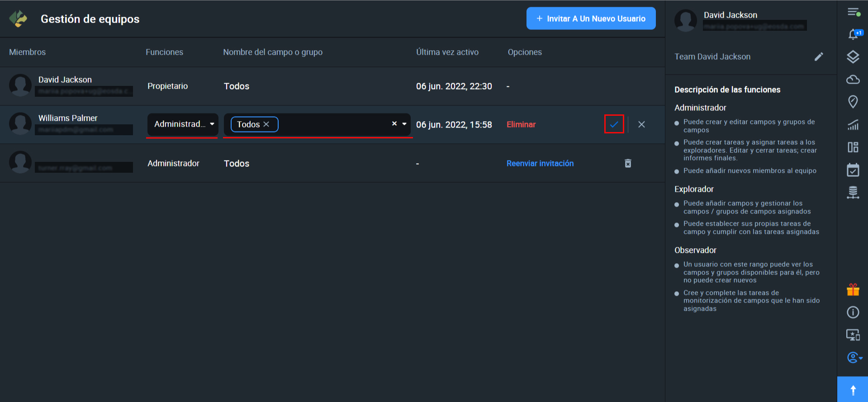Image resolution: width=868 pixels, height=402 pixels.
Task: Open the cloud weather icon
Action: 853,80
